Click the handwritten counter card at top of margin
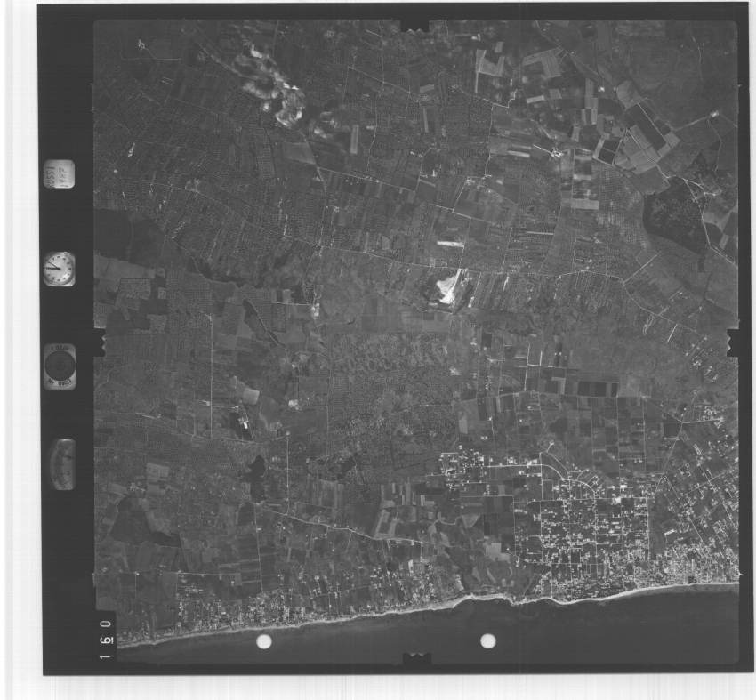This screenshot has width=756, height=700. (60, 174)
